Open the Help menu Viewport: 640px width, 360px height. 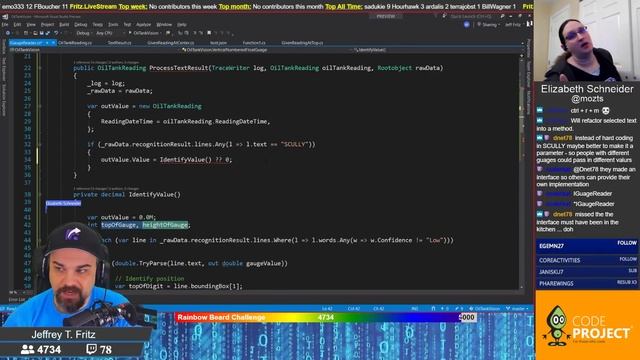tap(182, 25)
